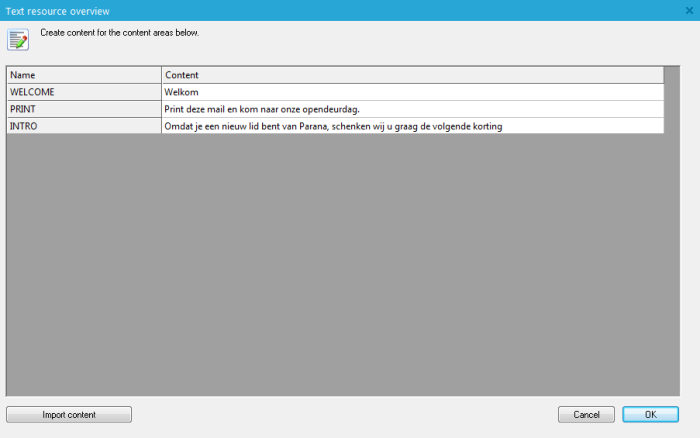
Task: Sort by the Name column header
Action: tap(83, 75)
